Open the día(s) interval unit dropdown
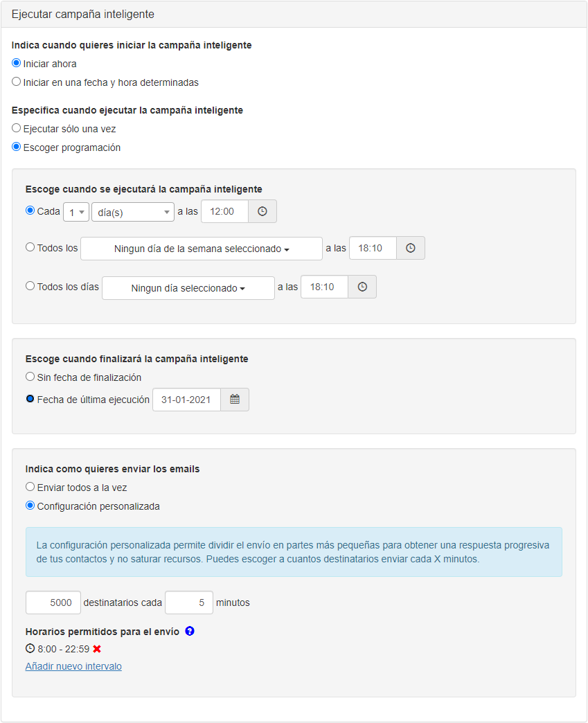 pyautogui.click(x=132, y=212)
